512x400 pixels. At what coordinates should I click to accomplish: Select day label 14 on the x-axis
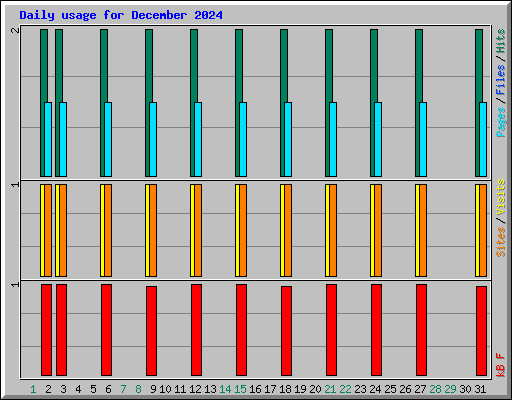pos(225,389)
